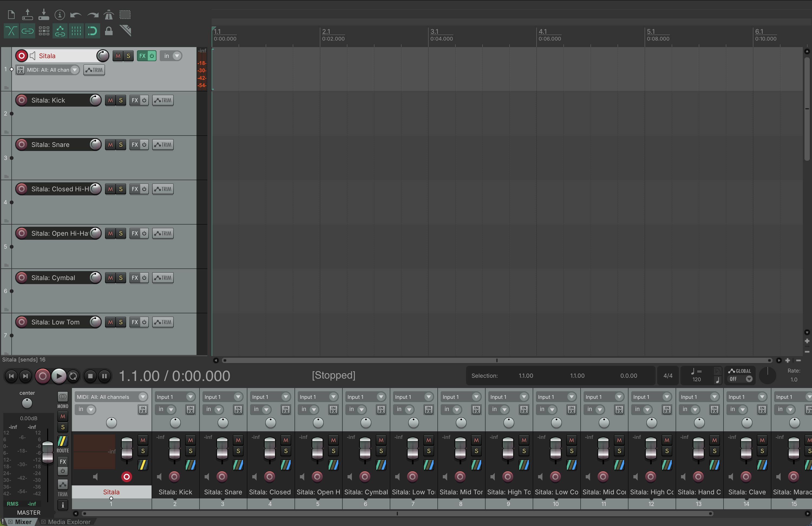Image resolution: width=812 pixels, height=526 pixels.
Task: Click TRIM on Sitala: Open Hi-Hat track
Action: pos(163,233)
